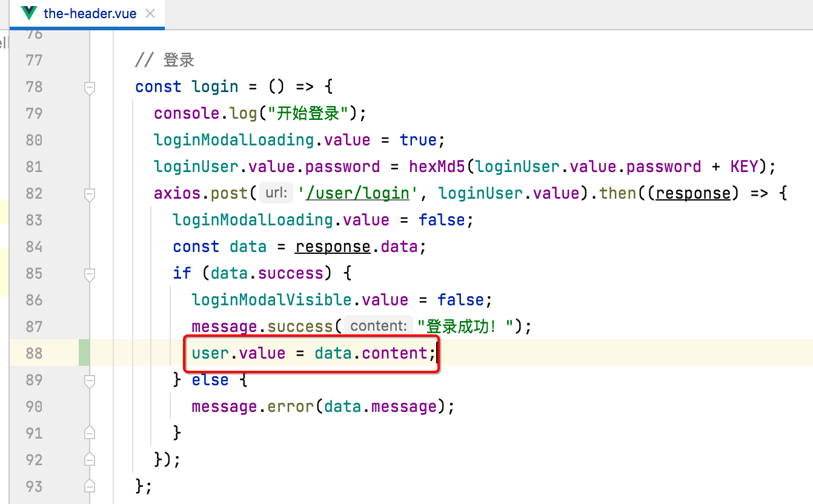Click the Vue file icon in tab
Image resolution: width=813 pixels, height=504 pixels.
(28, 13)
